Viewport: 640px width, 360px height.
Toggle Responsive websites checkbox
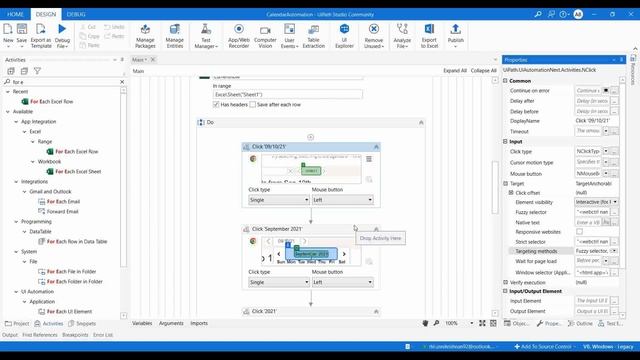[x=579, y=232]
